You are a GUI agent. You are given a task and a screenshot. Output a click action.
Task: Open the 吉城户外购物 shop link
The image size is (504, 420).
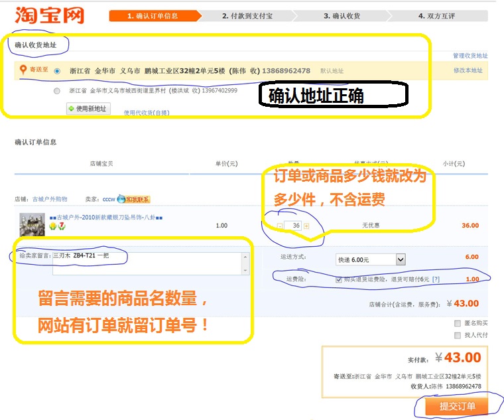coord(50,199)
